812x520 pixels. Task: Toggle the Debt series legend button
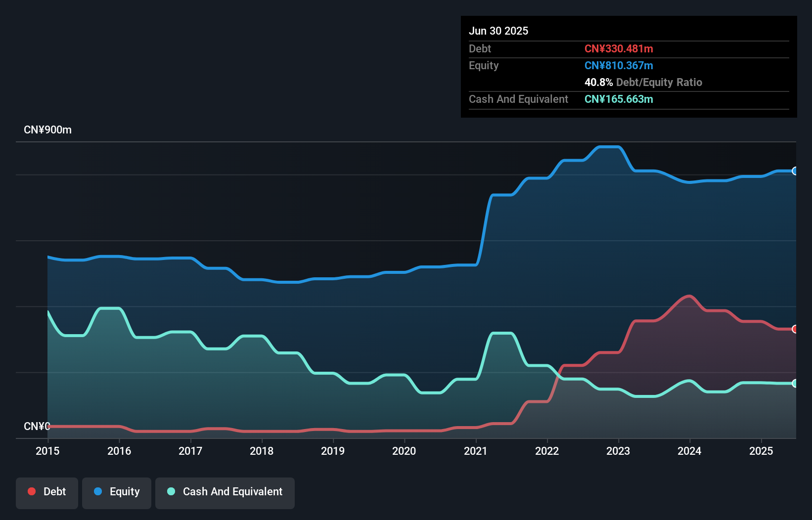click(x=47, y=492)
